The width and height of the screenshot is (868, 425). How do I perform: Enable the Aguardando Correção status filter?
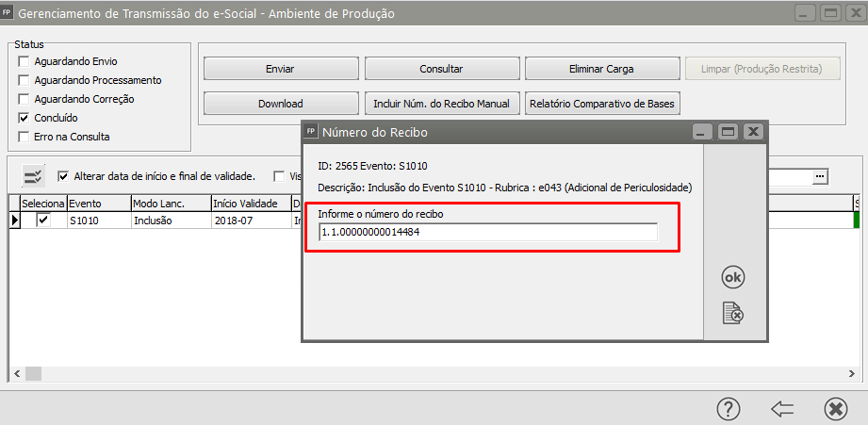pos(24,99)
